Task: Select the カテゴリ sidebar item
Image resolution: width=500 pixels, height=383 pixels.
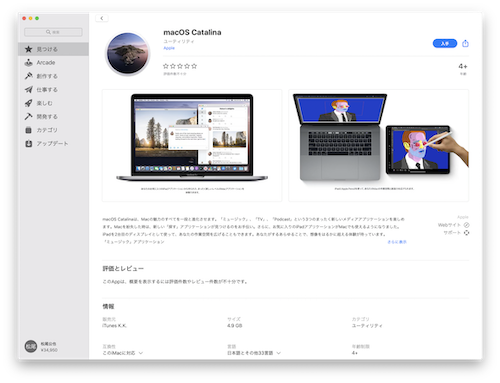Action: (53, 130)
